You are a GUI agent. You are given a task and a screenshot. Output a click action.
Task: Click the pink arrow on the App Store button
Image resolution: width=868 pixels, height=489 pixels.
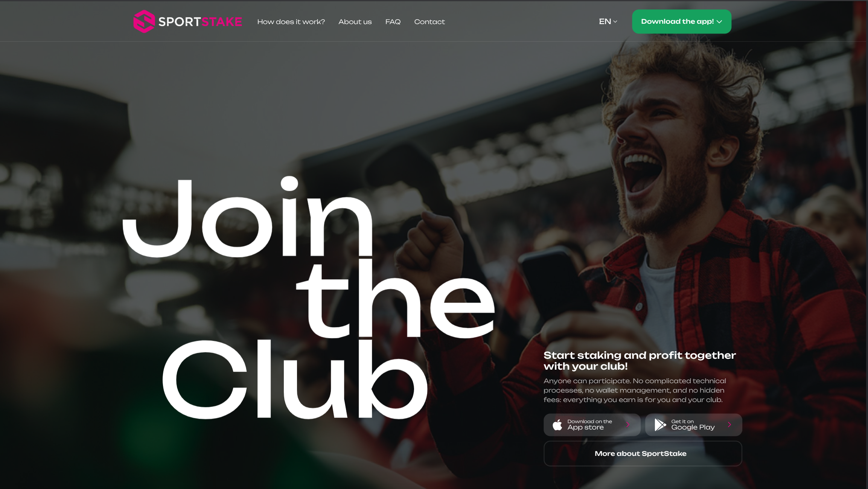pyautogui.click(x=628, y=425)
